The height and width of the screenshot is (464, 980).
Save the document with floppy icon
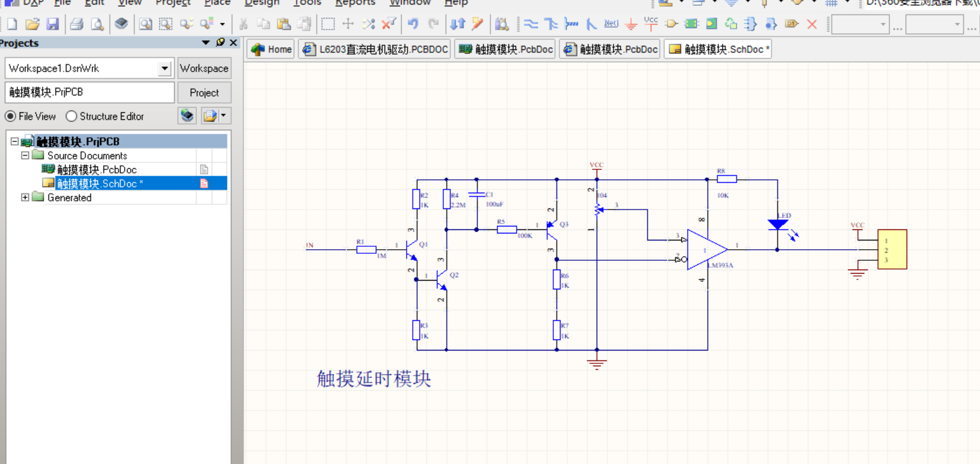[x=52, y=24]
